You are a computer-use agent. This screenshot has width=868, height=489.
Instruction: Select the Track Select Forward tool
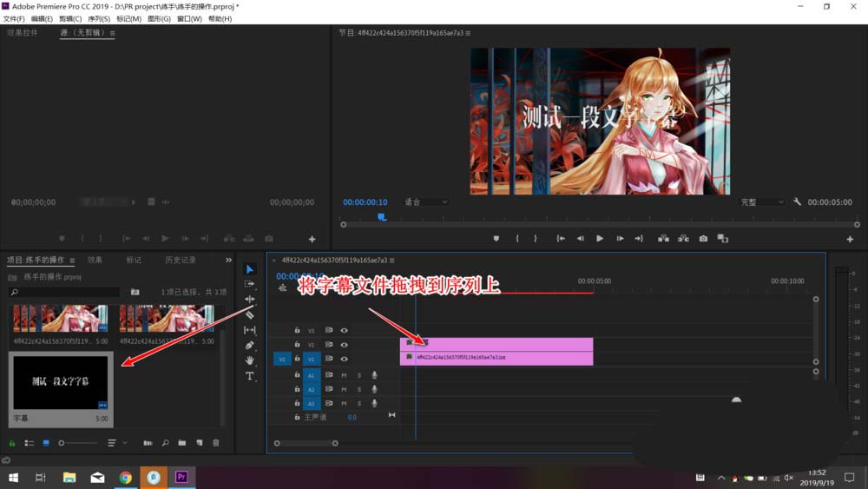(x=250, y=283)
